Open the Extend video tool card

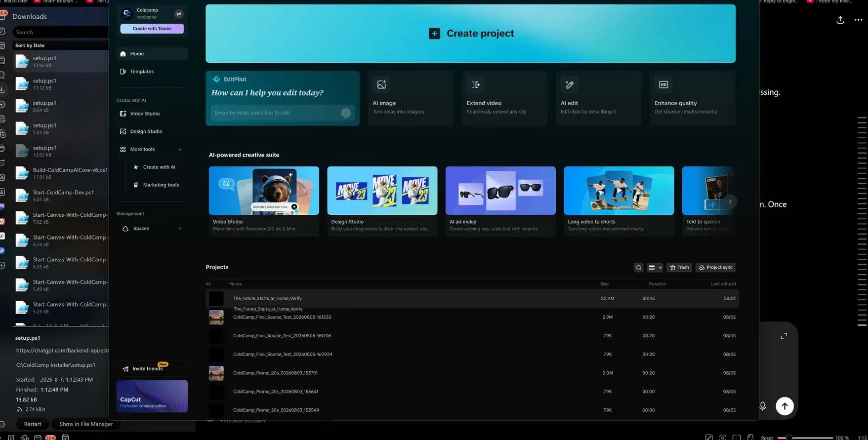click(x=504, y=98)
